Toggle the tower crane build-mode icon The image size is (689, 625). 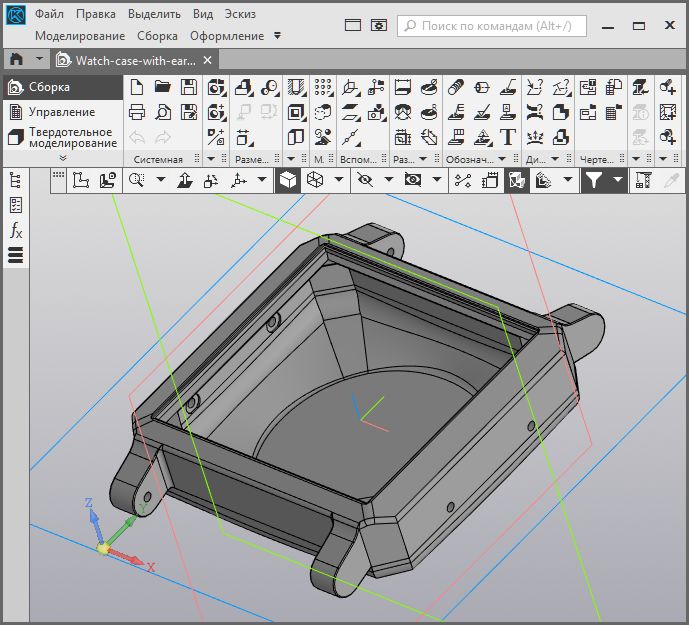[643, 180]
